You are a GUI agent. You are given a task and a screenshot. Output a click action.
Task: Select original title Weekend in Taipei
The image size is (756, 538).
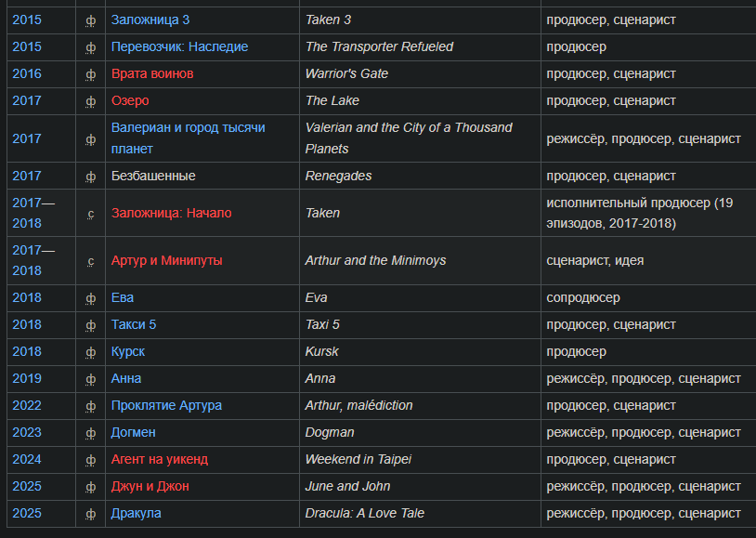358,459
